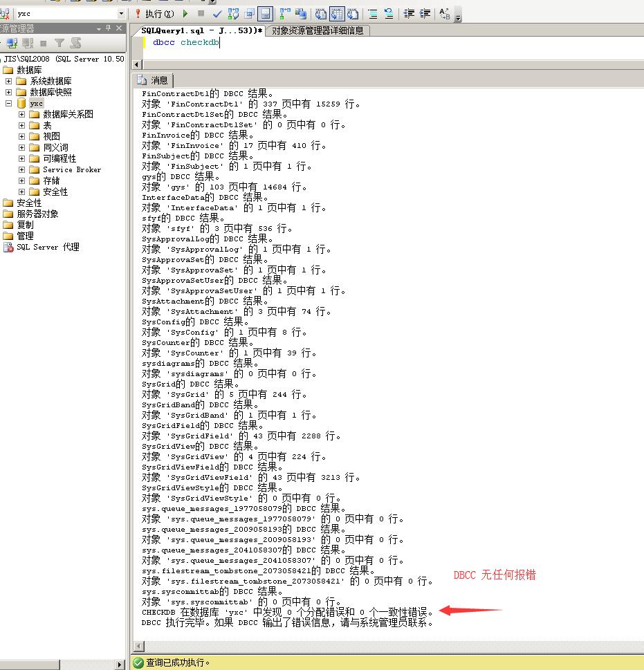Toggle the Object Explorer auto-hide pin
Image resolution: width=644 pixels, height=670 pixels.
(x=109, y=28)
